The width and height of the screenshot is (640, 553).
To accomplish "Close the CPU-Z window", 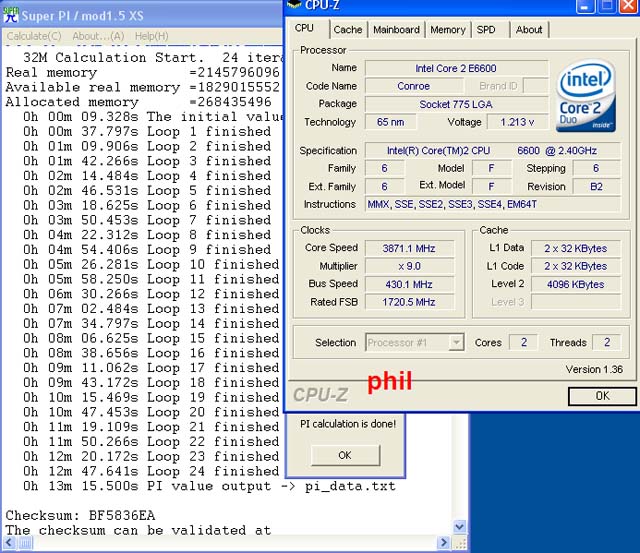I will point(629,6).
